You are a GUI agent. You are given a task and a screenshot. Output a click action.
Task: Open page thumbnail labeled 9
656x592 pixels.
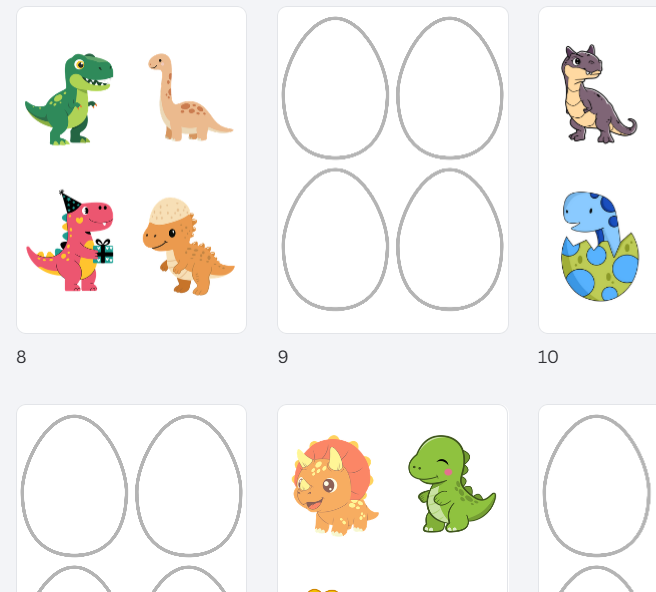[x=393, y=170]
